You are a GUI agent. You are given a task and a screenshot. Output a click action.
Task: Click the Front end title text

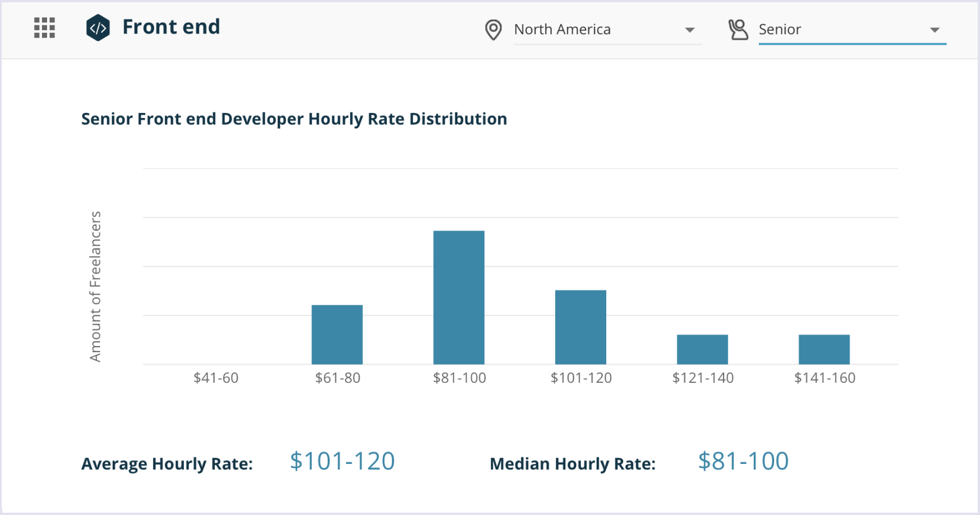click(x=171, y=27)
